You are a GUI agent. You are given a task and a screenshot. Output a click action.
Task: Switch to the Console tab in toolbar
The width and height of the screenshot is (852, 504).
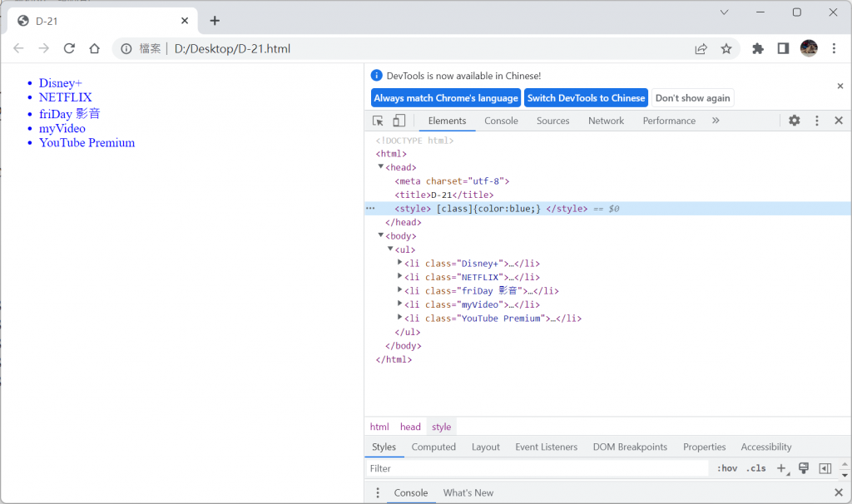tap(501, 121)
